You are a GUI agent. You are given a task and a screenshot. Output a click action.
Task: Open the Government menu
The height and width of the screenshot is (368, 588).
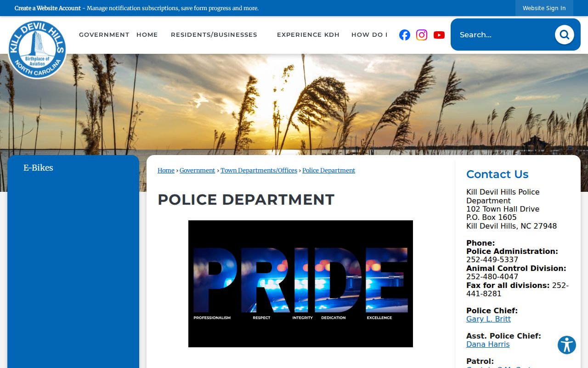click(x=104, y=34)
